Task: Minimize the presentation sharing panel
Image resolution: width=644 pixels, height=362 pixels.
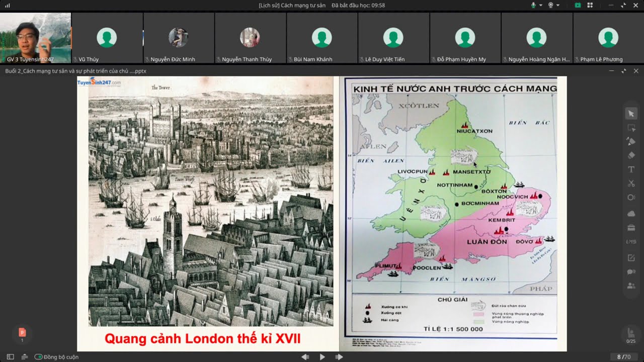Action: [612, 71]
